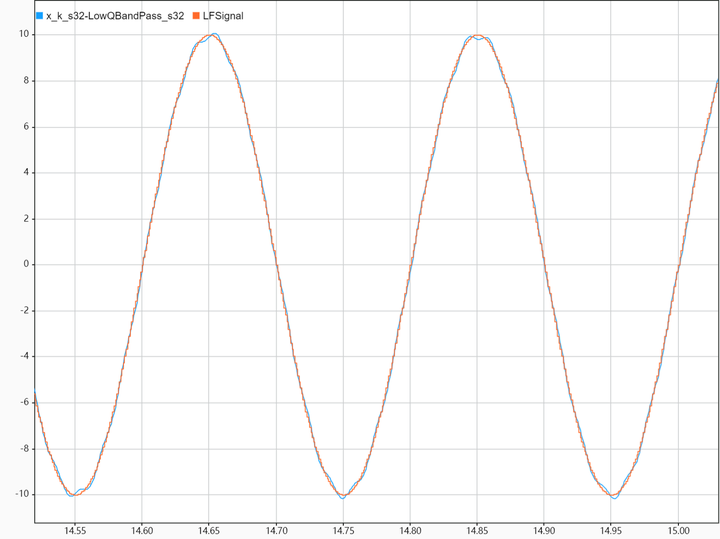Select the x_k_s32-LowQBandPass_s32 legend label
Image resolution: width=720 pixels, height=539 pixels.
115,16
